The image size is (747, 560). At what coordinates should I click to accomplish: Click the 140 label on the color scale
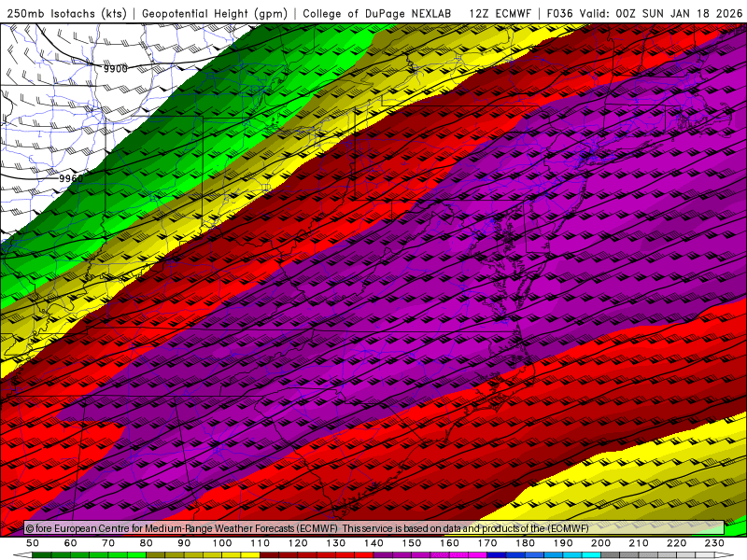(373, 543)
